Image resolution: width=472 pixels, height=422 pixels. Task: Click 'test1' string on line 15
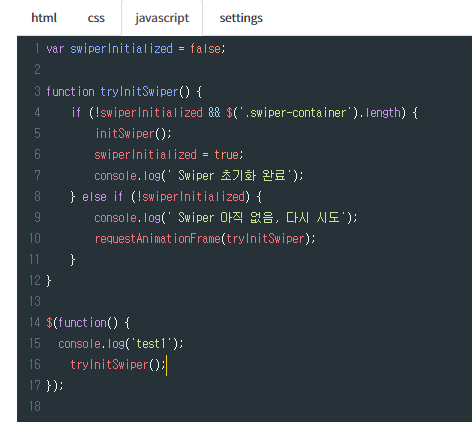(x=151, y=344)
